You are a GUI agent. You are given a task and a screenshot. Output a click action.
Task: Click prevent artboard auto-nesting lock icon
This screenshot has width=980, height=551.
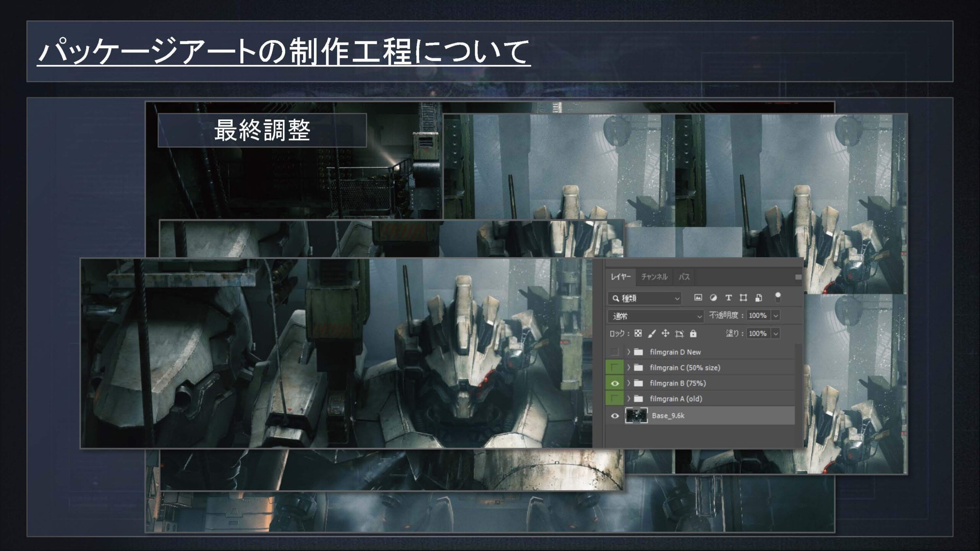679,334
